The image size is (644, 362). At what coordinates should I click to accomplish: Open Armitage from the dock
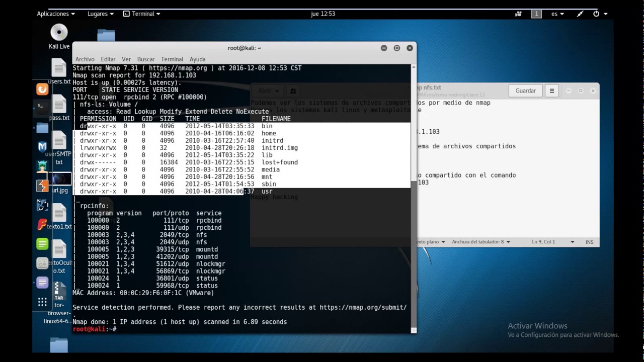coord(42,166)
